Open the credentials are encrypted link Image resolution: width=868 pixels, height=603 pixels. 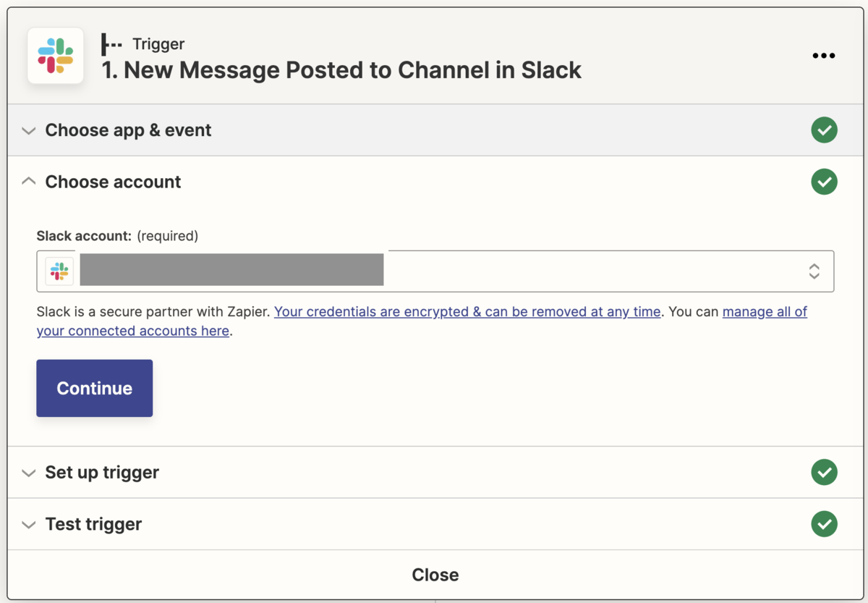[467, 312]
